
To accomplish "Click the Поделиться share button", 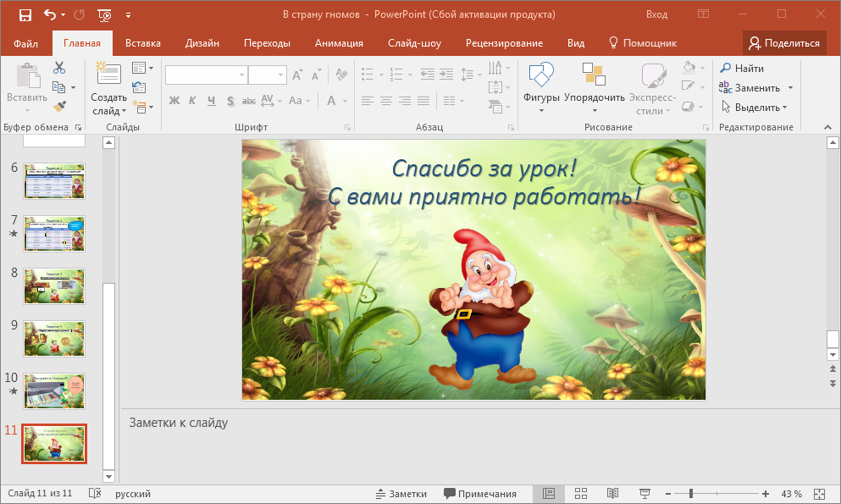I will tap(784, 43).
